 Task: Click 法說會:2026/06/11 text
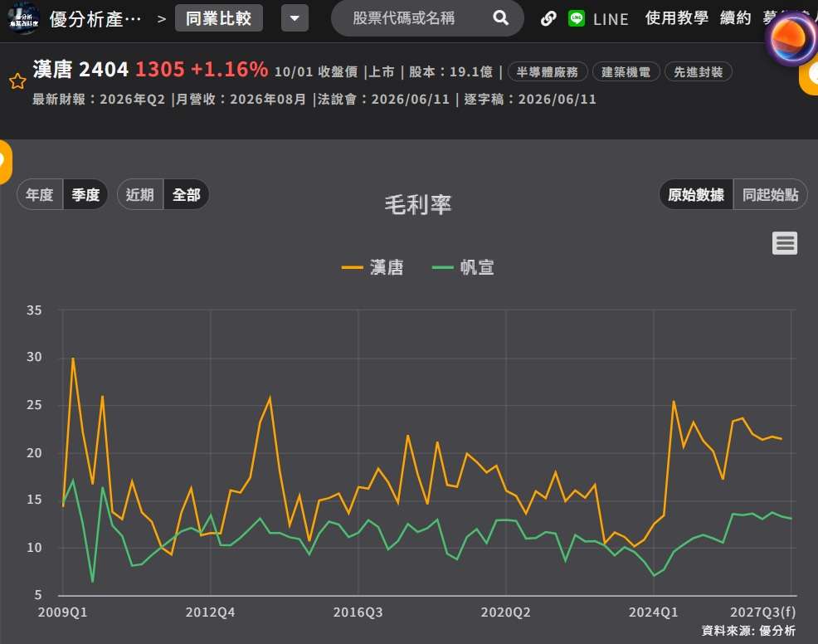(x=383, y=99)
